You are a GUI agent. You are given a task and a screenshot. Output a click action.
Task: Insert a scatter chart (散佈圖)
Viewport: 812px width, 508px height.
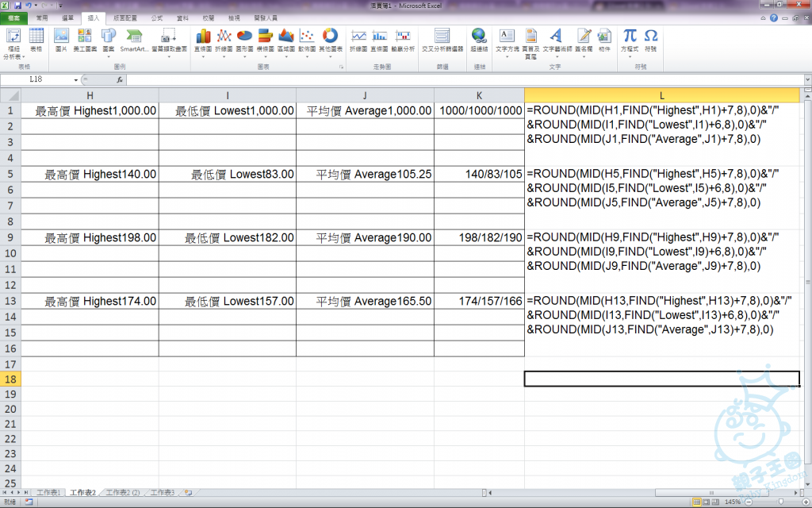(307, 40)
